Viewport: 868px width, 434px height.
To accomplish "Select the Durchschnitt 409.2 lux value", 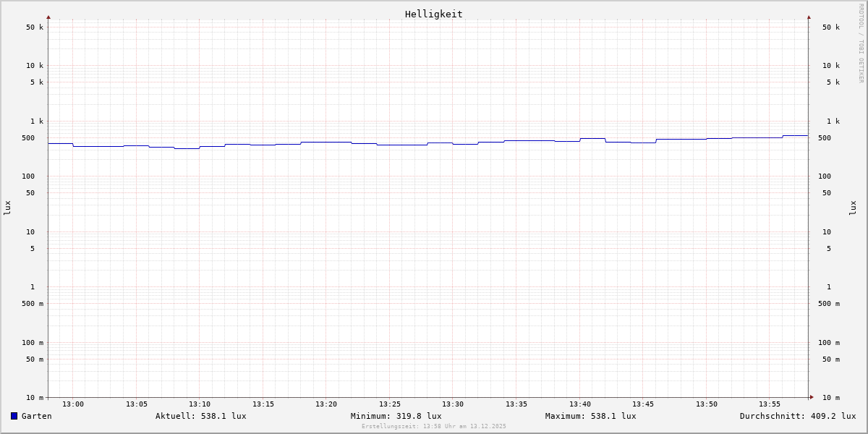I will point(797,416).
